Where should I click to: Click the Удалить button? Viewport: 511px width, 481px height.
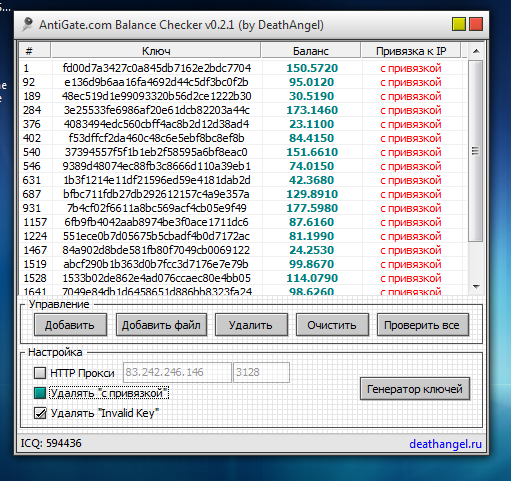click(x=251, y=325)
